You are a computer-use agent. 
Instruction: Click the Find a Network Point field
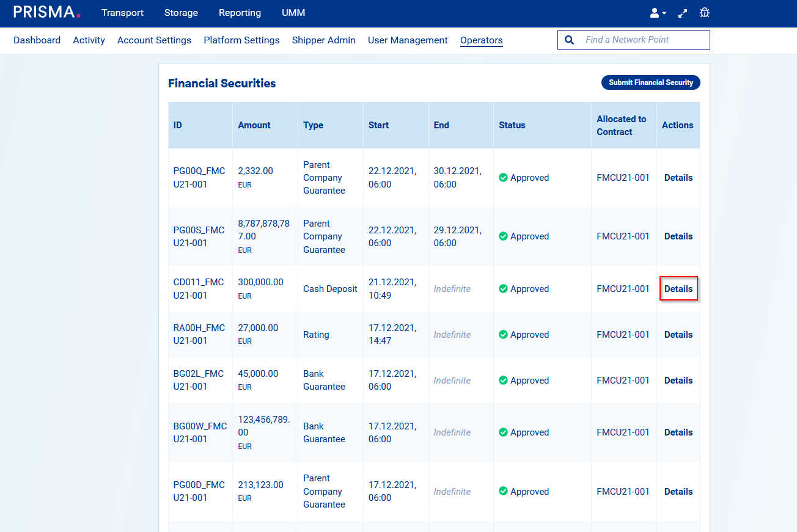(x=642, y=40)
